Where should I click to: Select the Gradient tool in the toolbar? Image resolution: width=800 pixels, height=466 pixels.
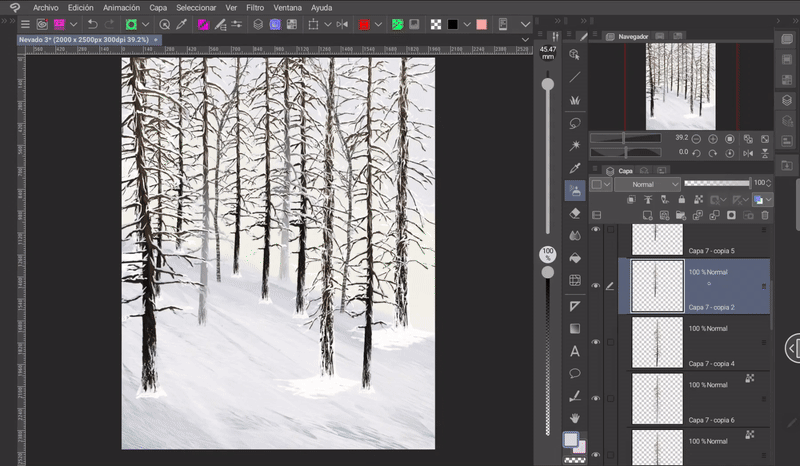(x=575, y=328)
